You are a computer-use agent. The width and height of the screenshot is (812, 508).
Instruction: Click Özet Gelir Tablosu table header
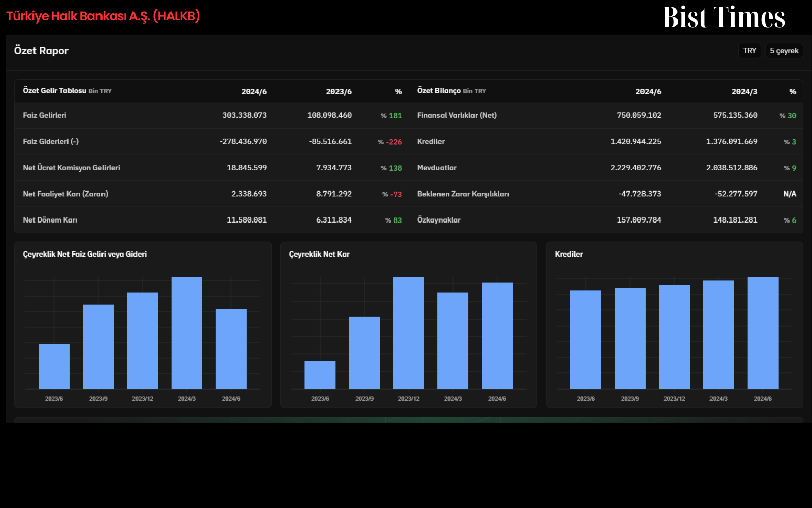[x=55, y=91]
